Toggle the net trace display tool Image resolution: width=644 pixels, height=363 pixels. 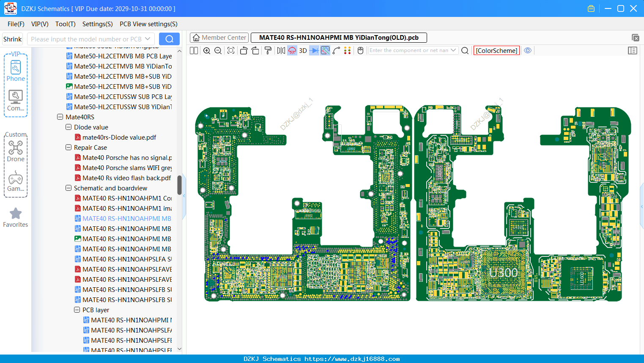click(x=325, y=50)
